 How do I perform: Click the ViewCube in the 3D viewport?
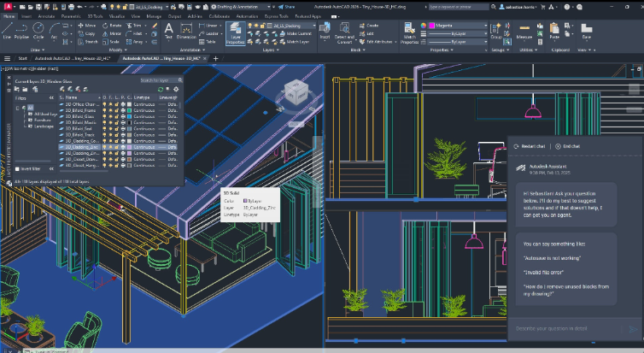pos(296,93)
